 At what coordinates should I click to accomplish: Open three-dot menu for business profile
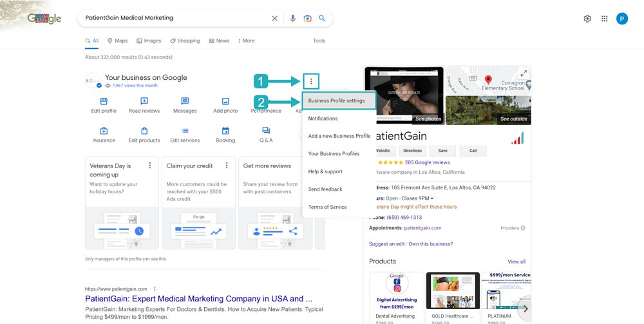[311, 82]
